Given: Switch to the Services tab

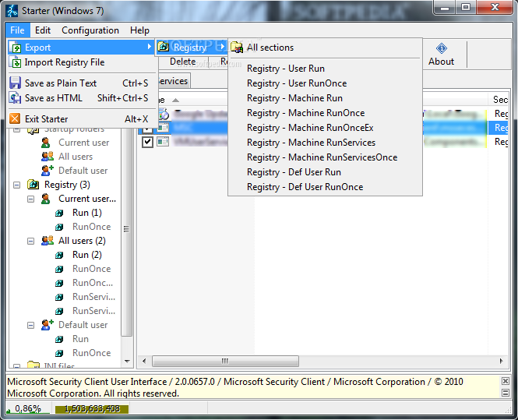Looking at the screenshot, I should coord(173,81).
